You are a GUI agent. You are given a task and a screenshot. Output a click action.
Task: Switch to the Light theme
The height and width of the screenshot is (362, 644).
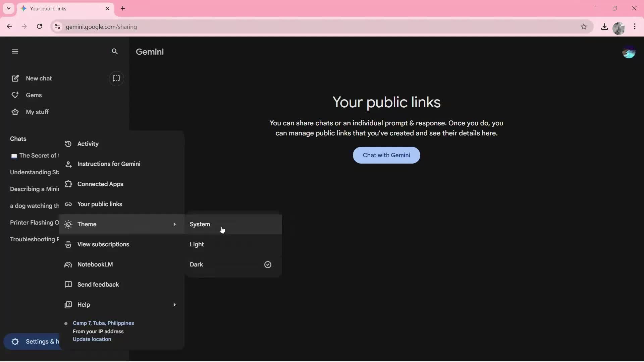(197, 244)
